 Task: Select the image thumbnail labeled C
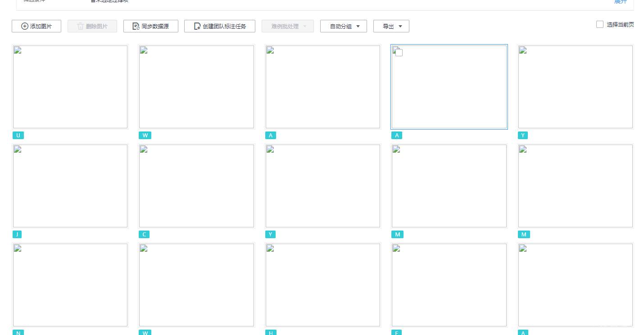pyautogui.click(x=196, y=186)
